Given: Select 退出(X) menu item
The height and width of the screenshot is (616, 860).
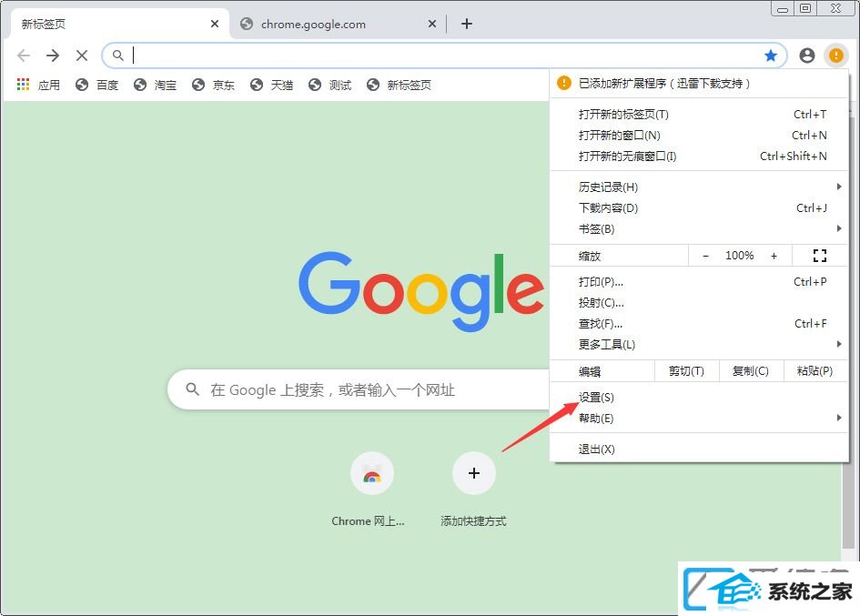Looking at the screenshot, I should point(699,449).
